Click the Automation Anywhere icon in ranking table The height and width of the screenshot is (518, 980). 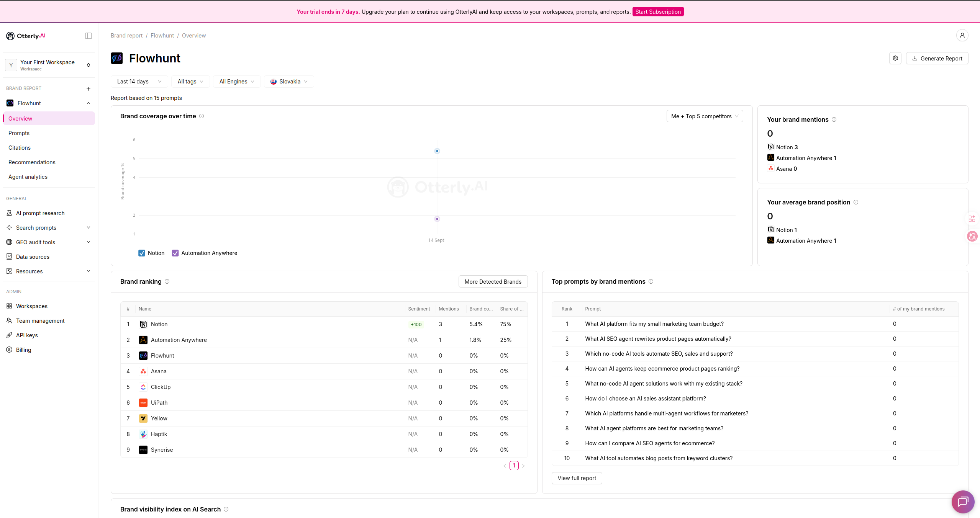click(x=143, y=340)
